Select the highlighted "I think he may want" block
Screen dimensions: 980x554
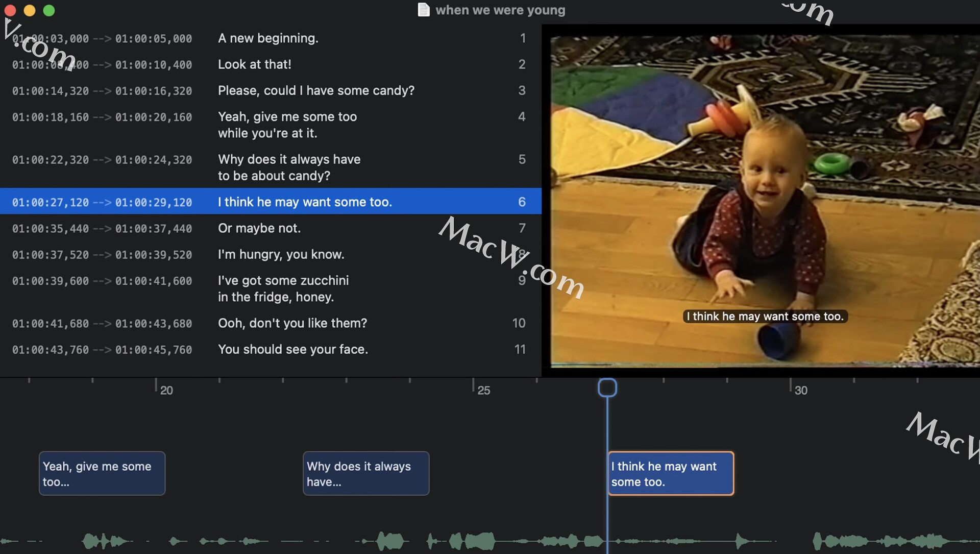pyautogui.click(x=671, y=473)
